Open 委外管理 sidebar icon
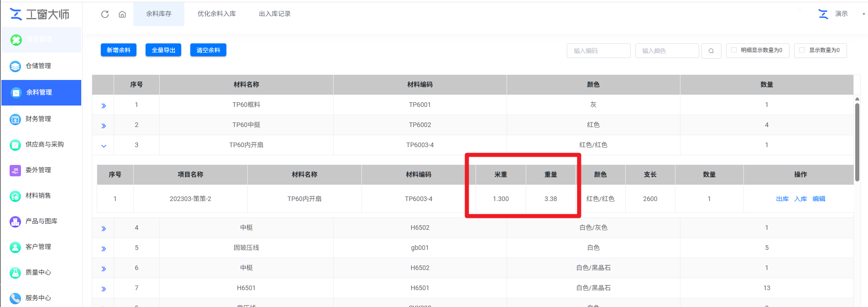Image resolution: width=868 pixels, height=307 pixels. tap(16, 170)
